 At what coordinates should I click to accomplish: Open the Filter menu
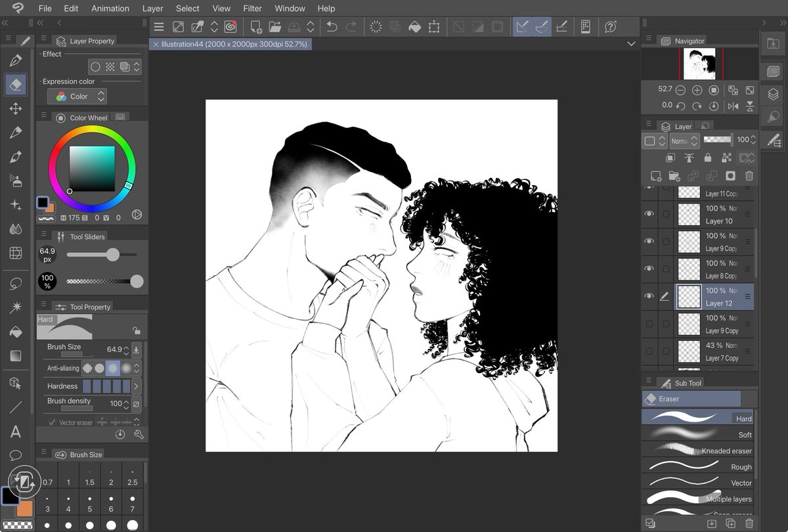[252, 9]
